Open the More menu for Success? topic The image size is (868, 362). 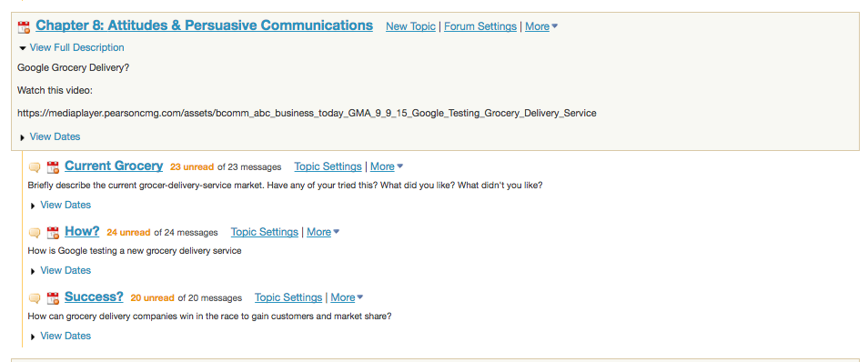coord(347,297)
